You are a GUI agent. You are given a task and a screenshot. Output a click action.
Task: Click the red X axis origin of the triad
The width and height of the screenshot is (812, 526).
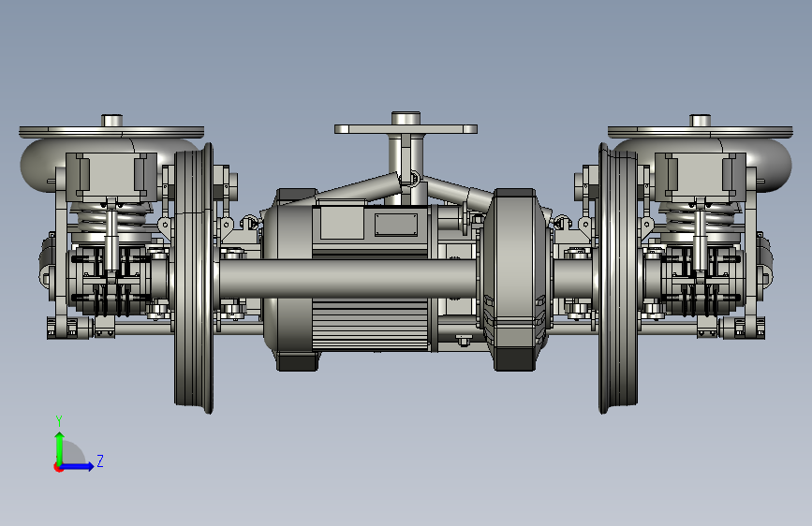pyautogui.click(x=57, y=468)
